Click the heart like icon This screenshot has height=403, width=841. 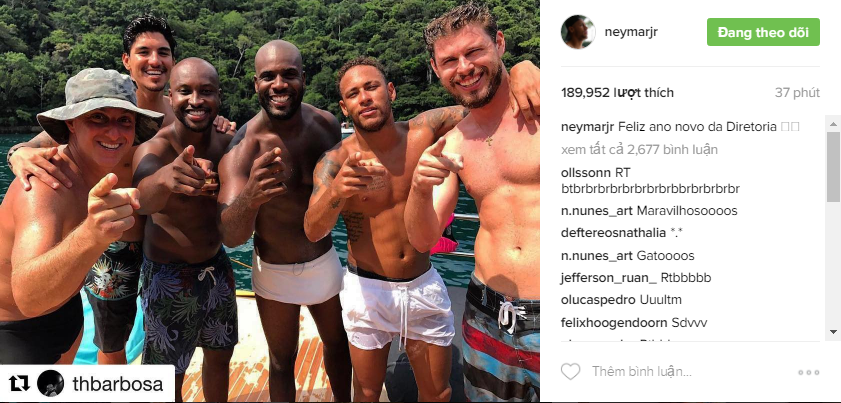(570, 371)
